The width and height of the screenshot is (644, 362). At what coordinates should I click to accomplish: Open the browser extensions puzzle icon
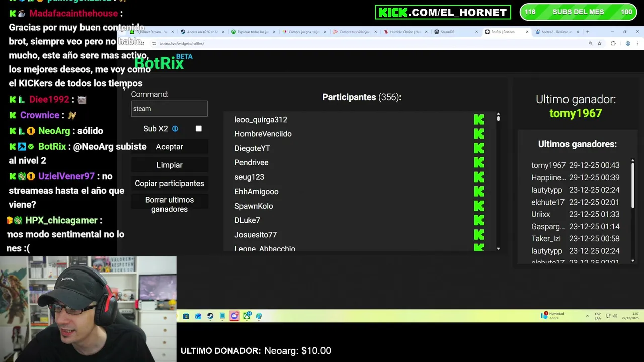(613, 44)
